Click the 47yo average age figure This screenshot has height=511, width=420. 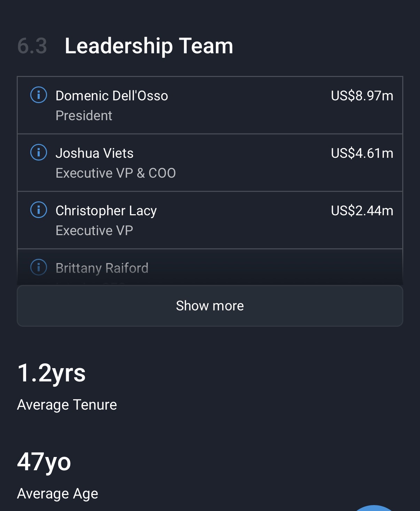click(44, 462)
